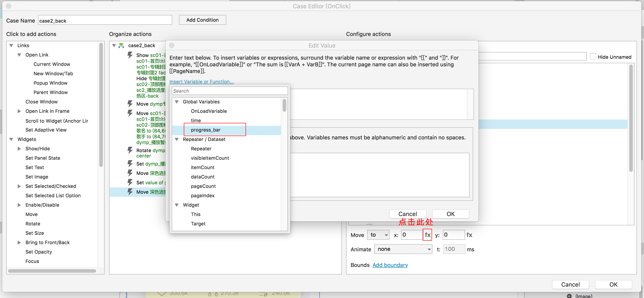Screen dimensions: 644x298
Task: Click the lightning icon beside Set value of action
Action: coord(130,182)
